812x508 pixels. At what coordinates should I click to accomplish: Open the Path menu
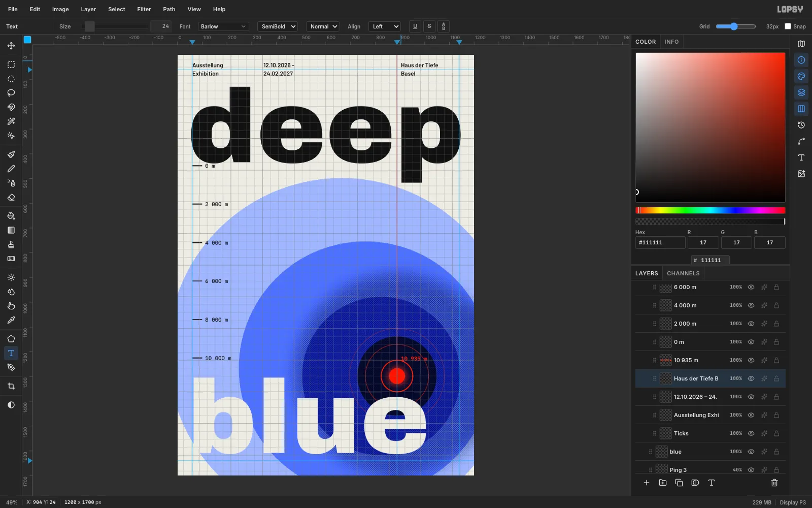click(x=169, y=9)
